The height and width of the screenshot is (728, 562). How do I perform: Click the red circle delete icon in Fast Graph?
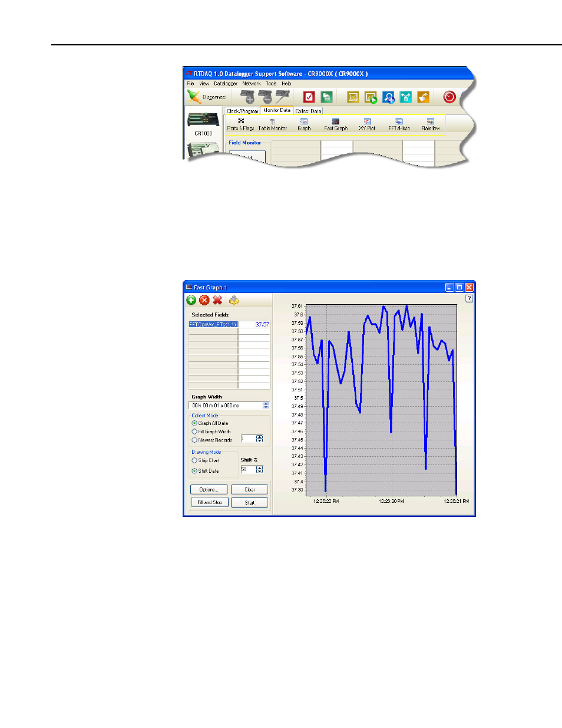pyautogui.click(x=204, y=300)
